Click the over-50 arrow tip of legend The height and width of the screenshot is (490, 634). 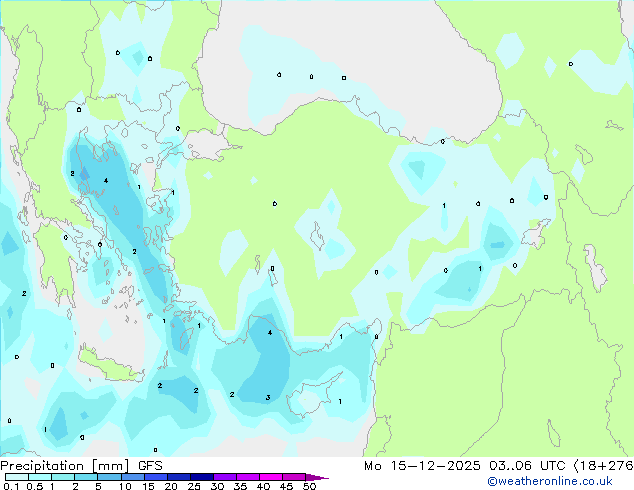pyautogui.click(x=317, y=477)
